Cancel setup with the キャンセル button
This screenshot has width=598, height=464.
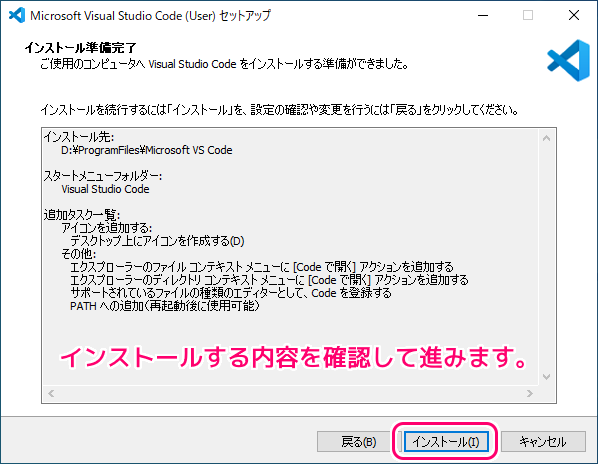click(543, 442)
